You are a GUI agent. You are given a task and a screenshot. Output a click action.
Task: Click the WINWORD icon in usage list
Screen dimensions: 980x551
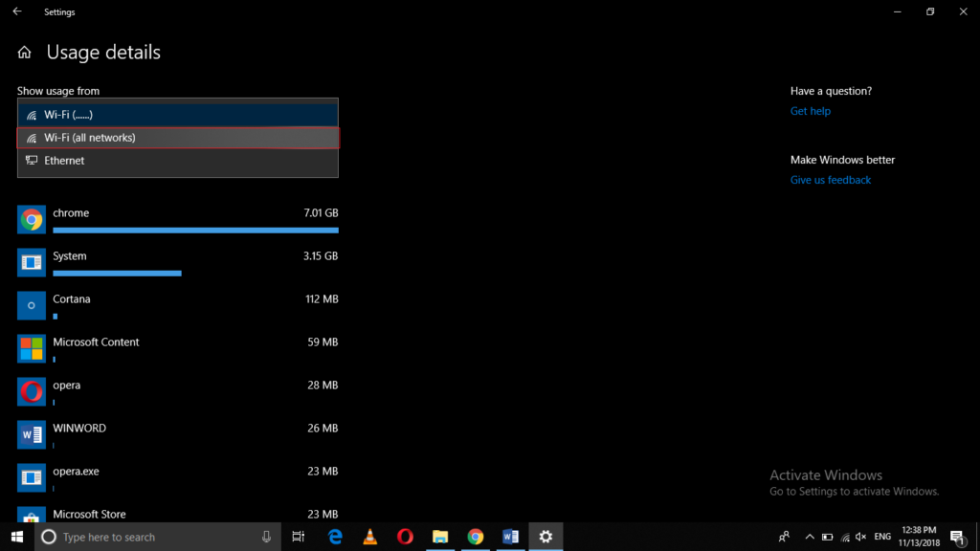pos(32,434)
